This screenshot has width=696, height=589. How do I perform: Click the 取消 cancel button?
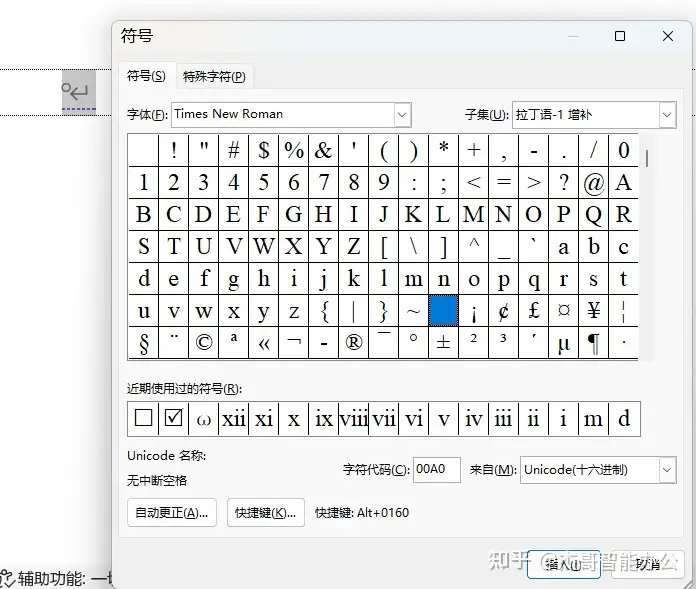point(647,564)
